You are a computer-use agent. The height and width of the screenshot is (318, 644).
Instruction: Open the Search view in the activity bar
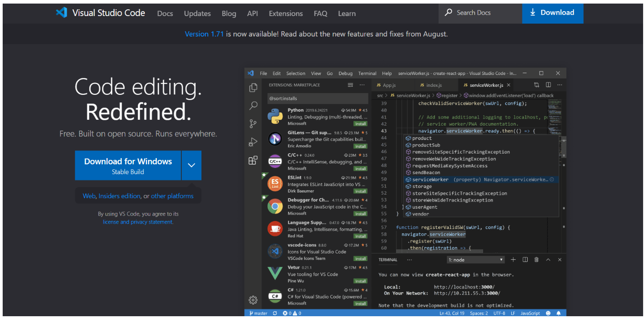click(x=253, y=106)
